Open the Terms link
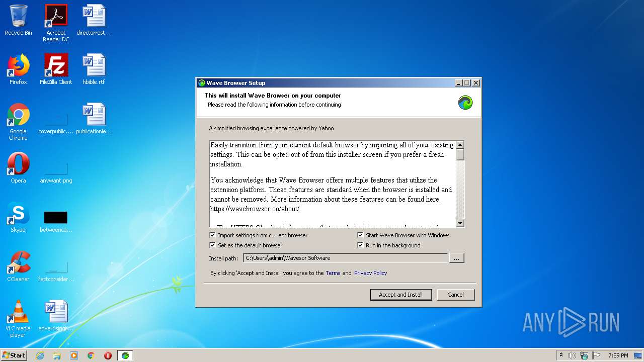The image size is (644, 362). (333, 273)
